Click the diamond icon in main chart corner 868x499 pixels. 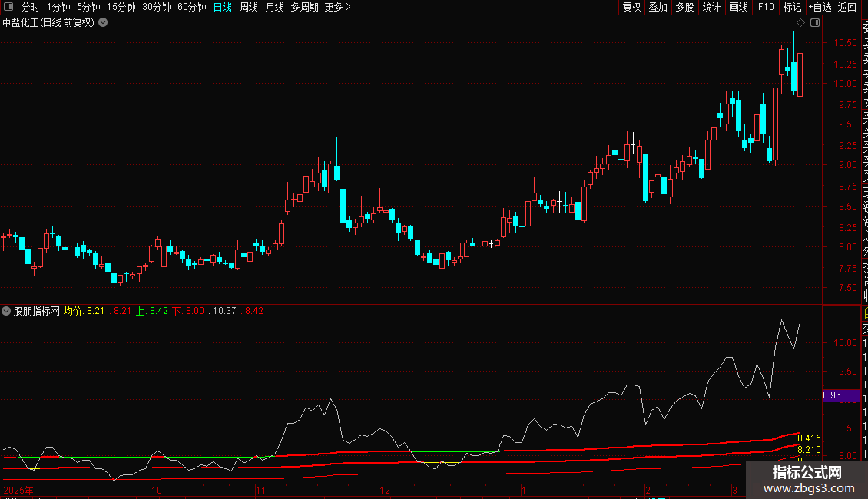pyautogui.click(x=800, y=23)
